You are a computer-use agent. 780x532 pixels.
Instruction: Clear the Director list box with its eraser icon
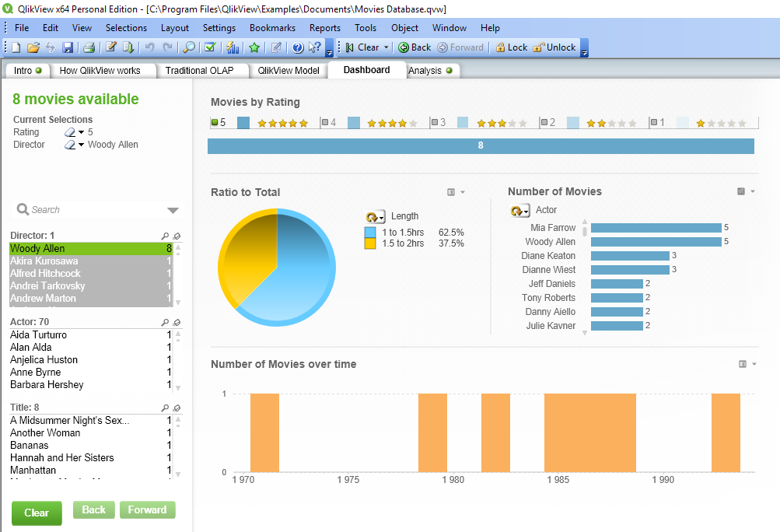(177, 236)
